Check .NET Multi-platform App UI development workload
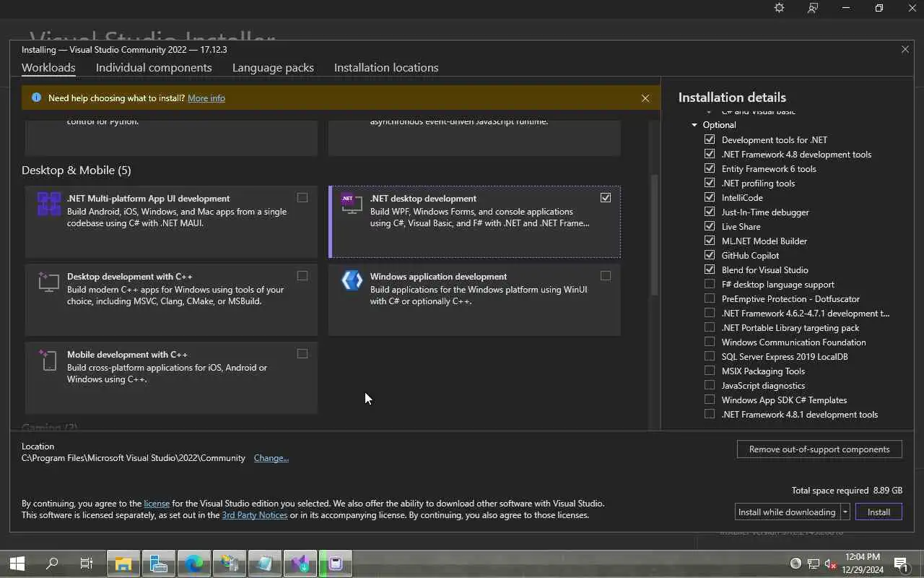The width and height of the screenshot is (924, 578). pyautogui.click(x=302, y=198)
